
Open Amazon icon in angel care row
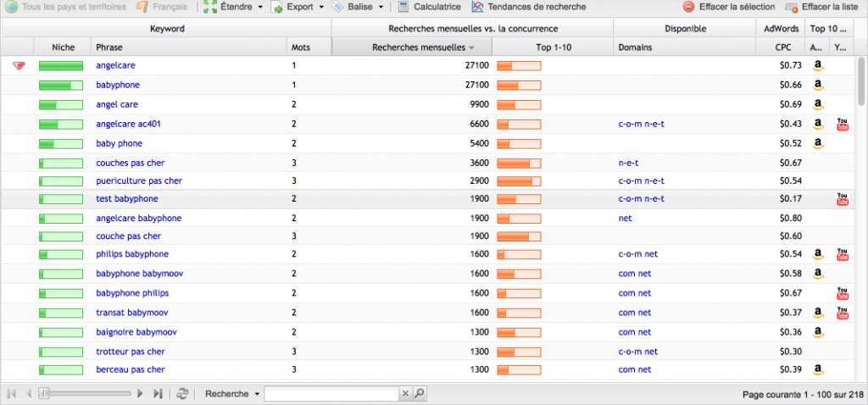pos(818,104)
